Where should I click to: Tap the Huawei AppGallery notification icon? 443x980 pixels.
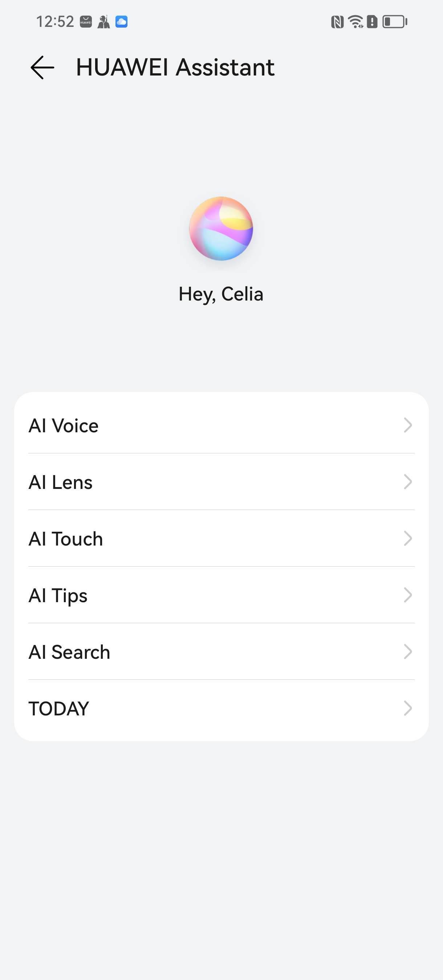[86, 22]
